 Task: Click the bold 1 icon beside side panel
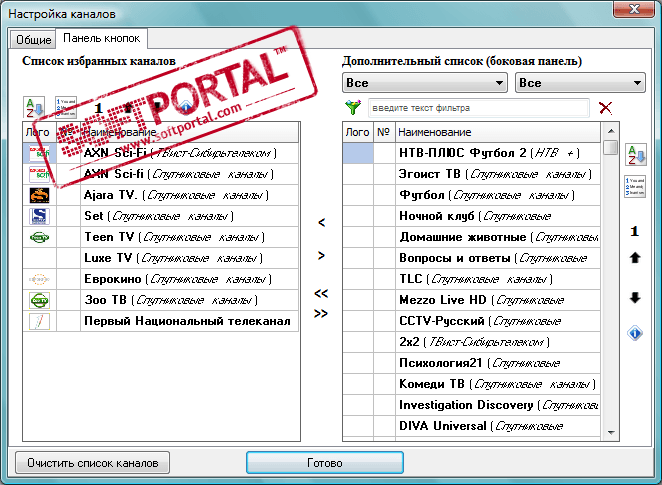pos(635,231)
